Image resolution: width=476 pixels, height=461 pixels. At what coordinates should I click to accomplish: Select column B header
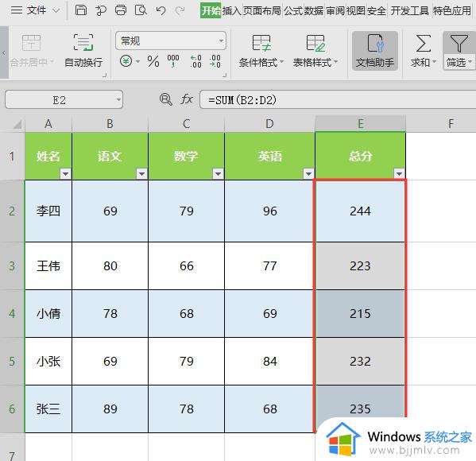point(110,124)
